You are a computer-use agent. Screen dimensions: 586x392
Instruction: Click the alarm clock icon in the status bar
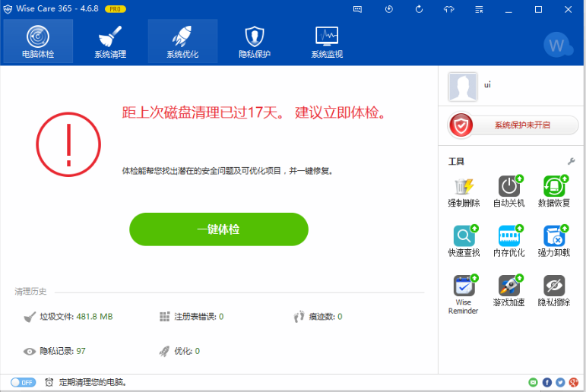tap(49, 382)
